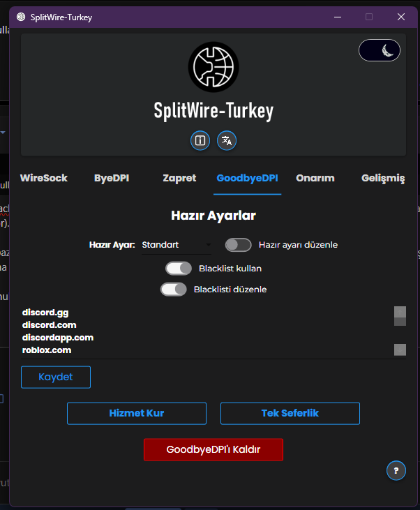The width and height of the screenshot is (420, 510).
Task: Click the GoodbyeDPI'ı Kaldır red button
Action: click(x=213, y=450)
